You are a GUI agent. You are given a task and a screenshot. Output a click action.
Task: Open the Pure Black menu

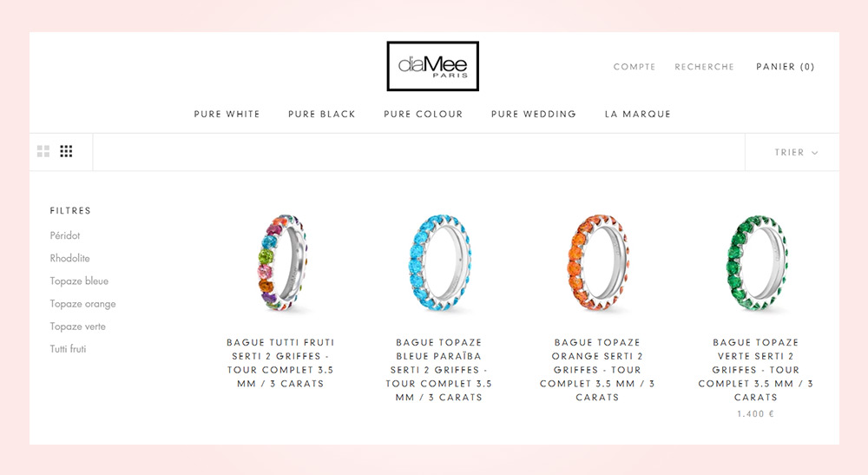pos(322,114)
